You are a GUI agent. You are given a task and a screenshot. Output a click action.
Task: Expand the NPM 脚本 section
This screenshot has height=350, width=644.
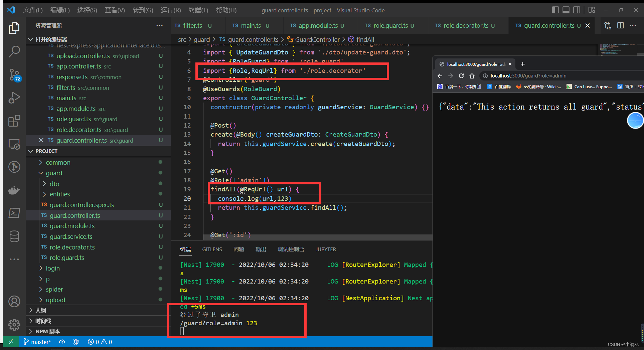pyautogui.click(x=47, y=331)
